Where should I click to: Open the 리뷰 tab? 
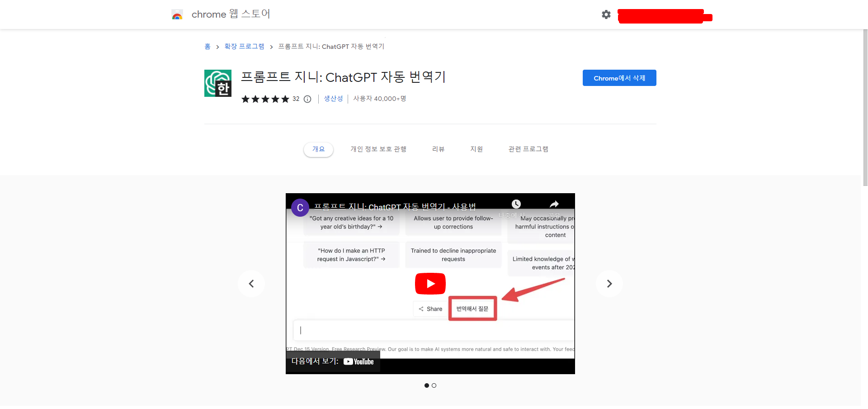click(438, 149)
